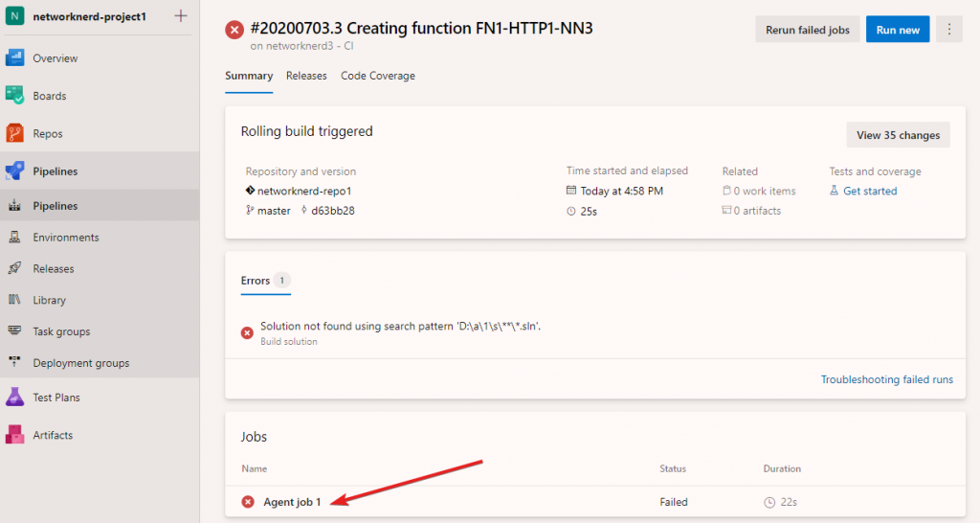Click the Pipelines sub-item icon

pyautogui.click(x=14, y=206)
